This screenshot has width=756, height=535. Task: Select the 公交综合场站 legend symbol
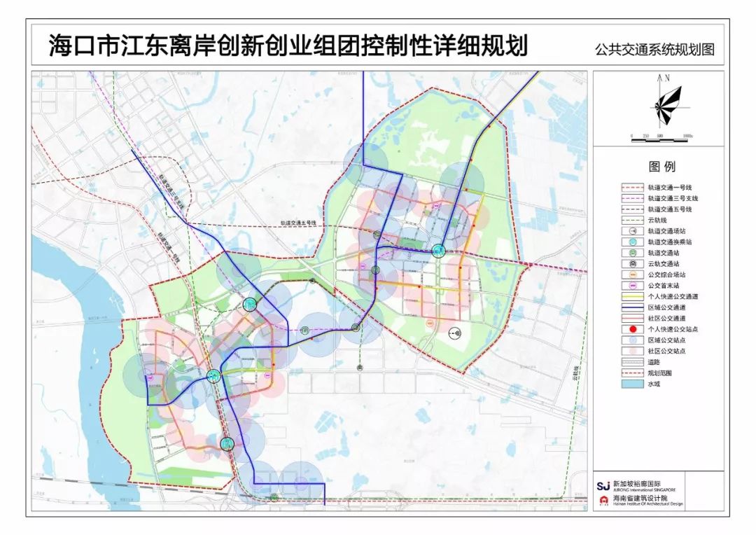click(x=632, y=275)
